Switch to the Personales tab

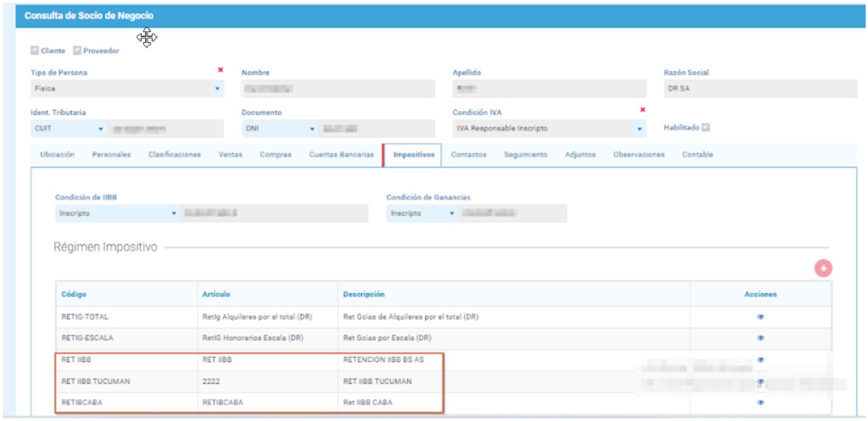point(111,155)
